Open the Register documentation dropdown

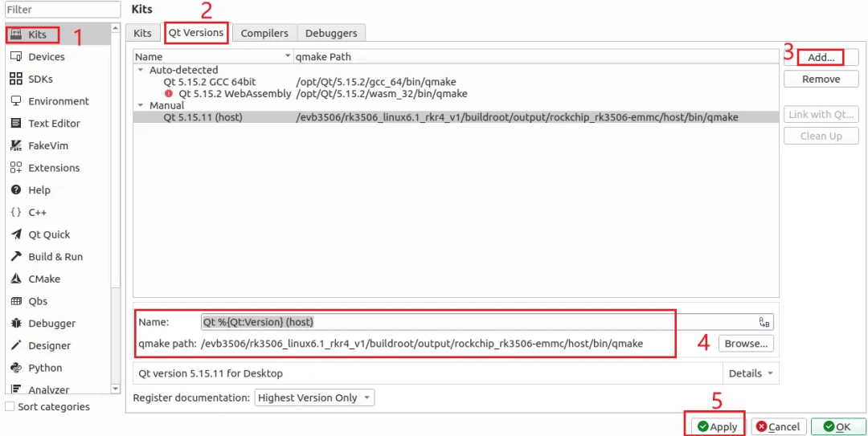point(314,397)
